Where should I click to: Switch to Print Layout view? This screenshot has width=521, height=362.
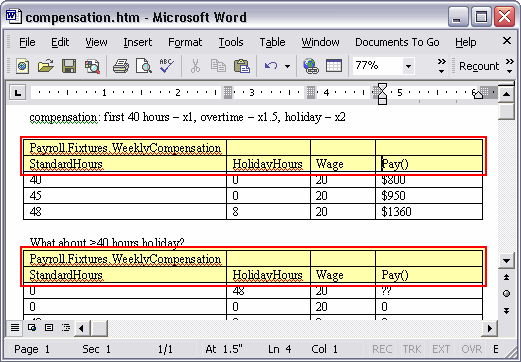[x=49, y=328]
